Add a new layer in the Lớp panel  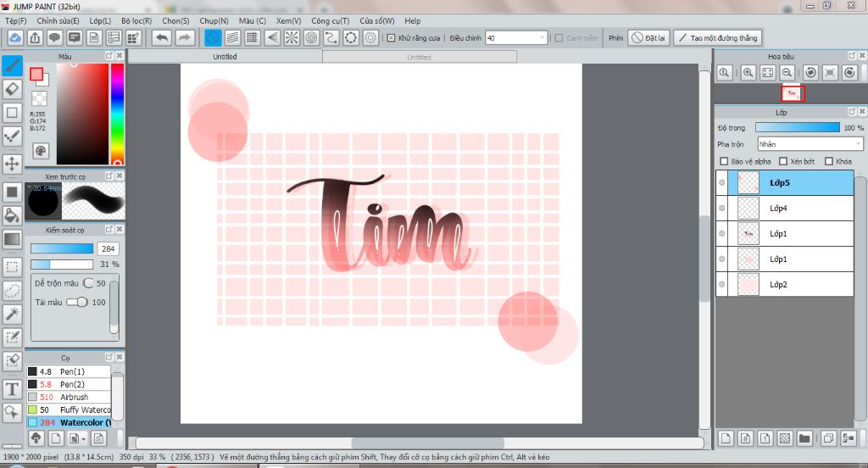(x=726, y=438)
